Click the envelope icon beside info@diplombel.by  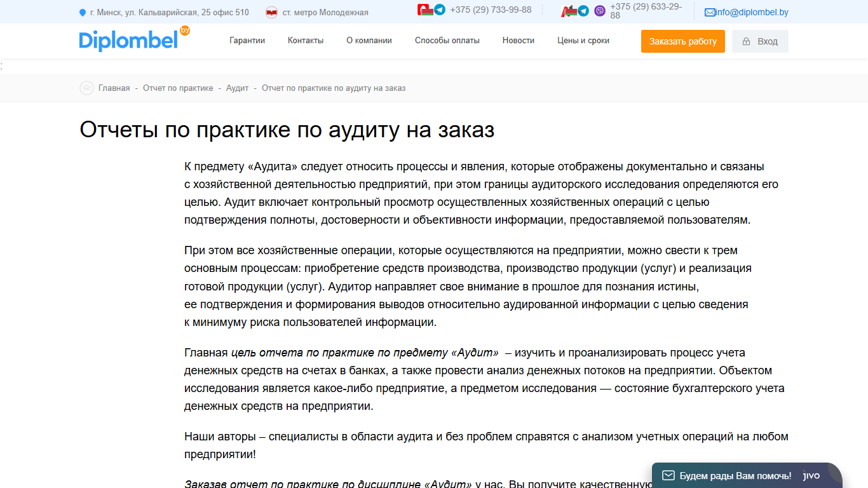(x=710, y=12)
